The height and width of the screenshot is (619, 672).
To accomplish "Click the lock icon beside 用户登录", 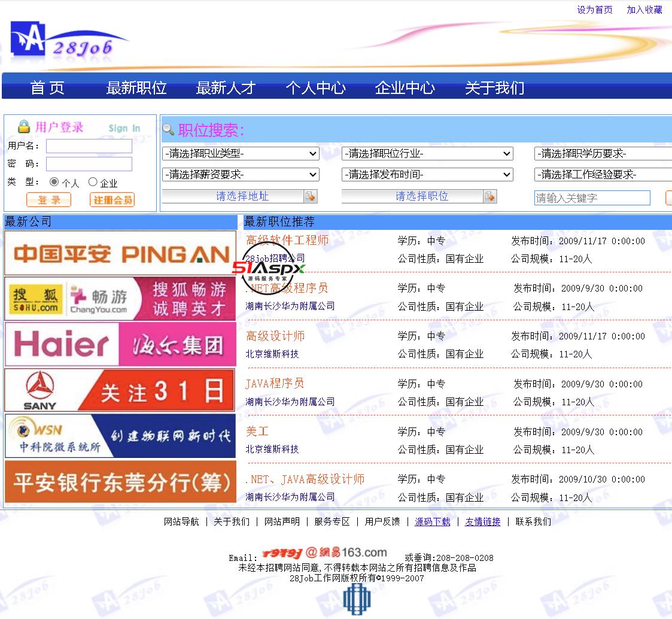I will point(24,126).
